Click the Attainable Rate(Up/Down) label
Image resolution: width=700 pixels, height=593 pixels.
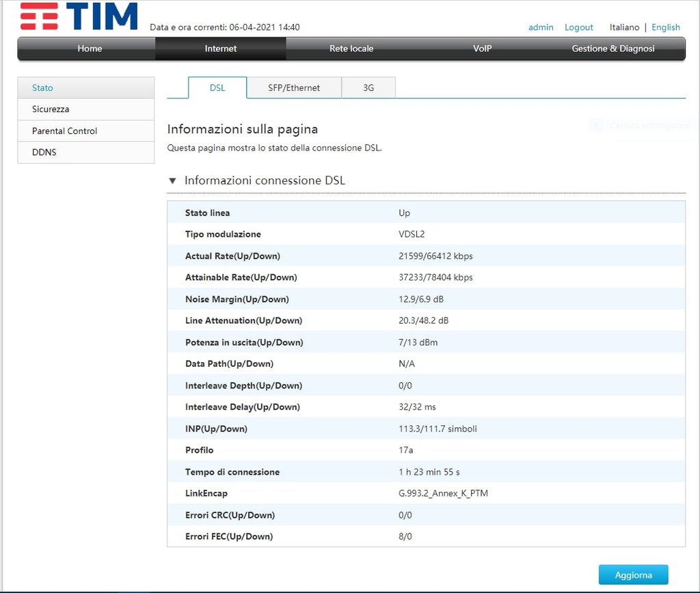tap(241, 277)
